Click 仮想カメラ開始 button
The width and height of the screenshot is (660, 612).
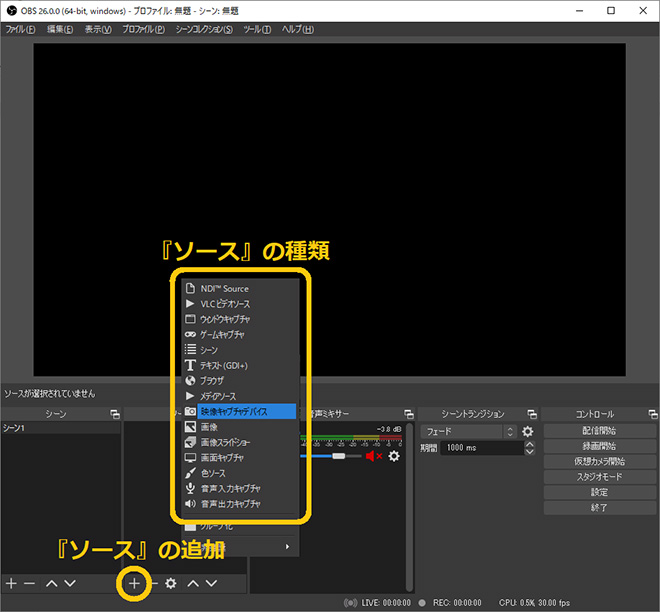[x=599, y=461]
